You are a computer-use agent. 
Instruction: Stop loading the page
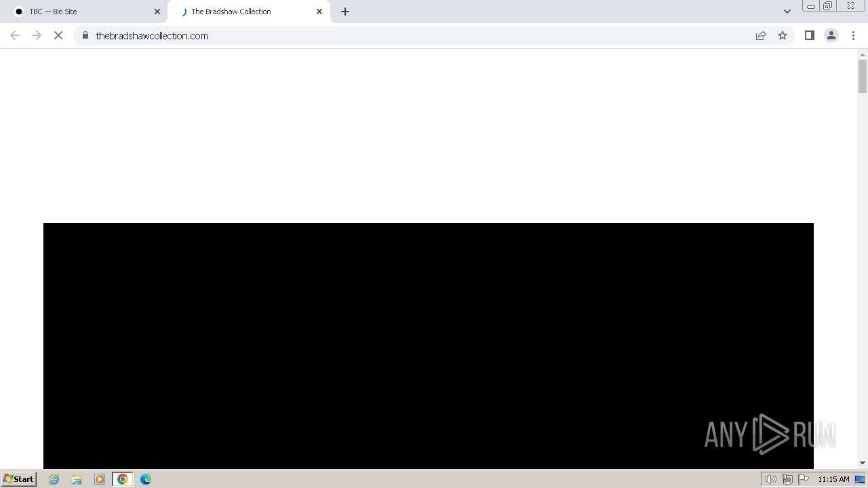click(x=58, y=35)
